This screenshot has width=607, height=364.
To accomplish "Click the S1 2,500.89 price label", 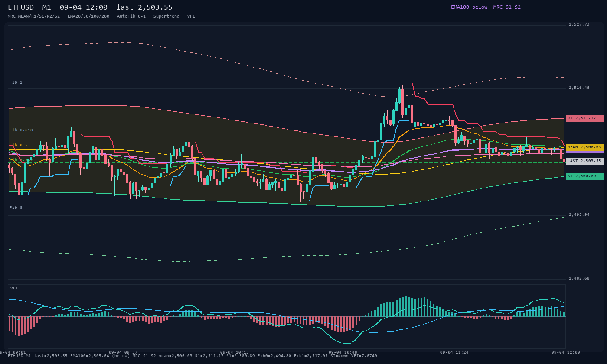I will click(585, 176).
